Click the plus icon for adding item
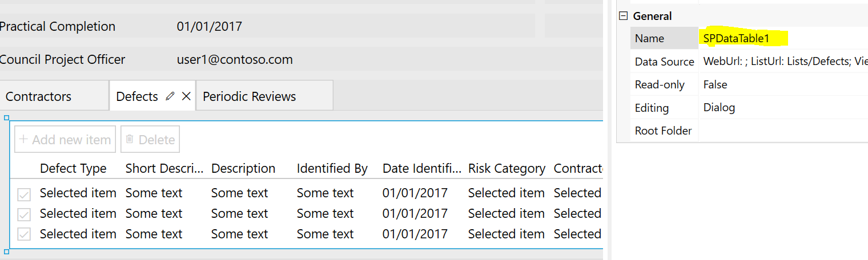Screen dimensions: 868x260 coord(23,139)
